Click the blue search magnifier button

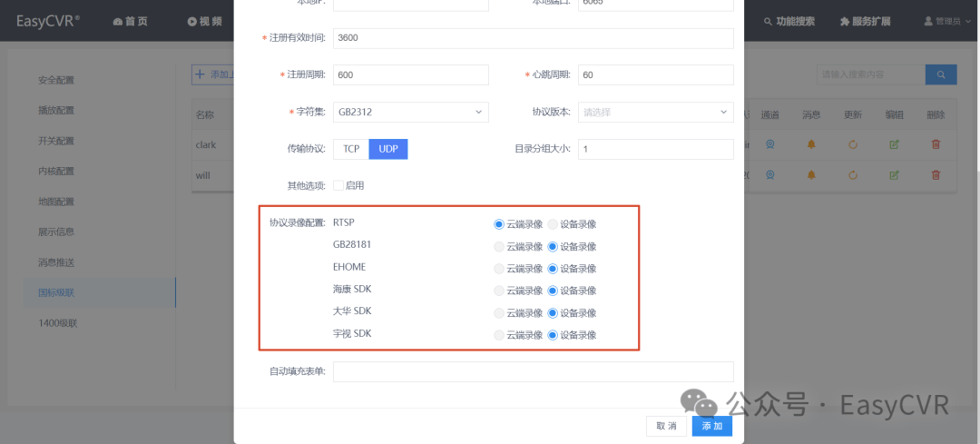pyautogui.click(x=941, y=74)
